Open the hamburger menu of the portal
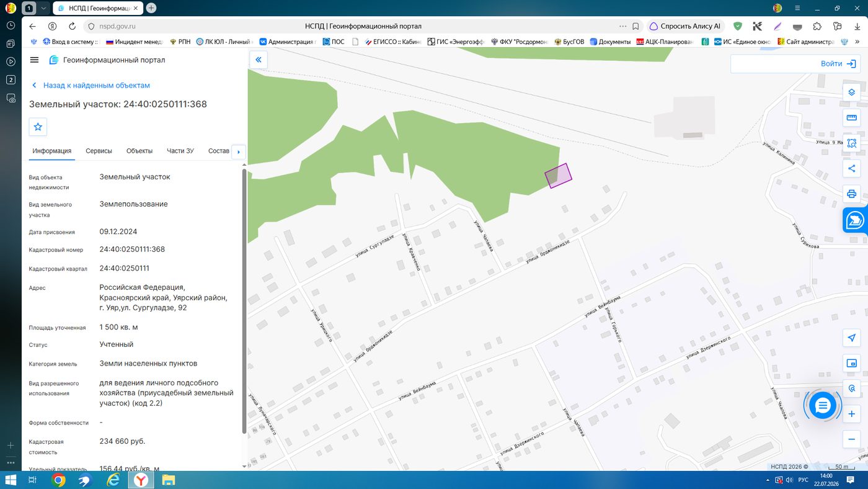 pyautogui.click(x=34, y=60)
